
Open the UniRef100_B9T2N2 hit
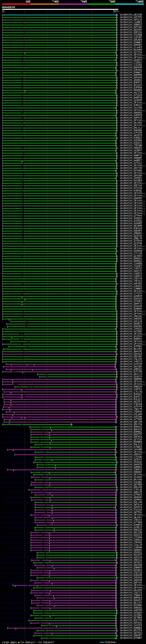(131, 27)
